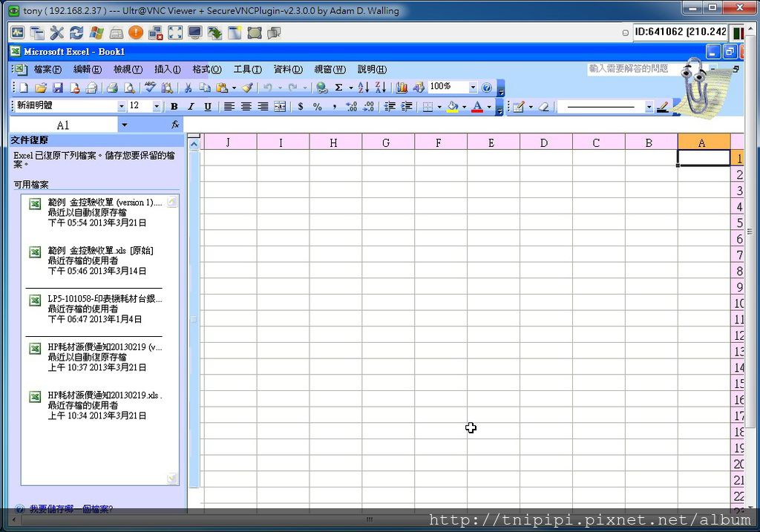Paste from the clipboard icon
Screen dimensions: 760x532
[x=222, y=88]
